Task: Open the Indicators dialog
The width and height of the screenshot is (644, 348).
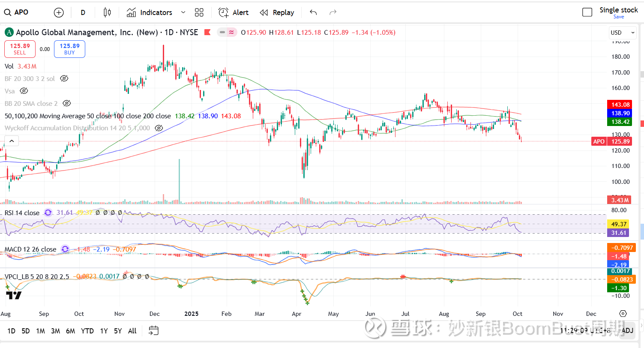Action: [149, 12]
